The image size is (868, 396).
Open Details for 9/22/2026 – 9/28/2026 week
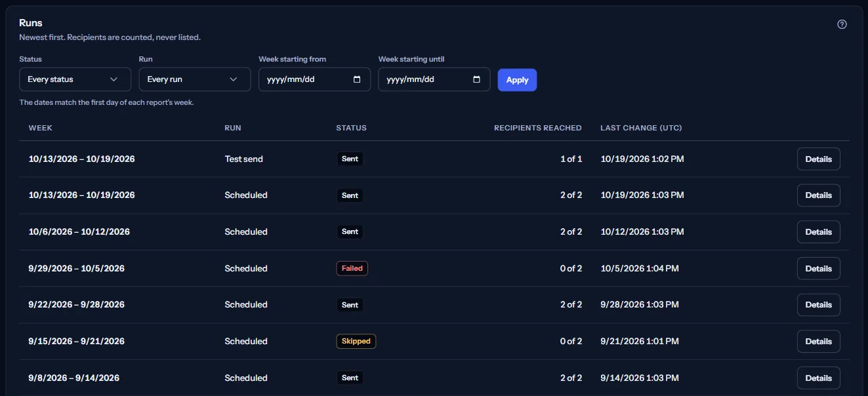pos(818,305)
